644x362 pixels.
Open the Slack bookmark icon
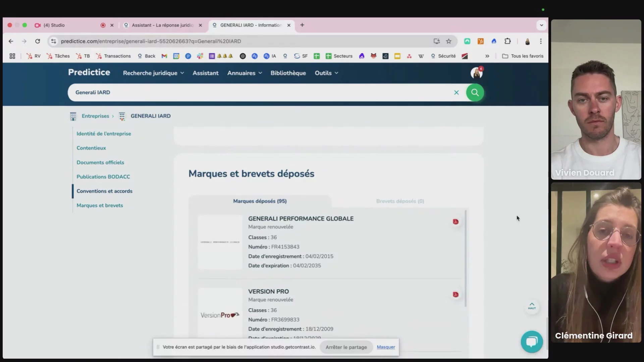(200, 56)
